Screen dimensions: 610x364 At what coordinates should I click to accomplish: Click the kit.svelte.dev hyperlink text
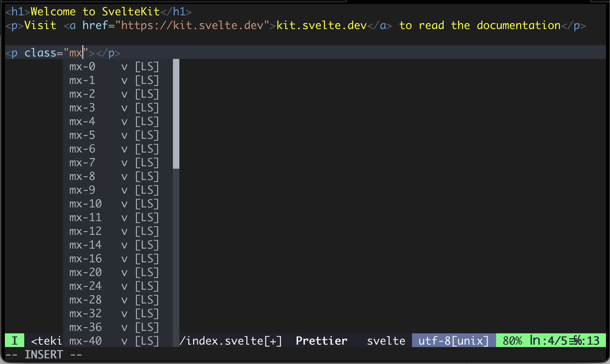(x=321, y=25)
